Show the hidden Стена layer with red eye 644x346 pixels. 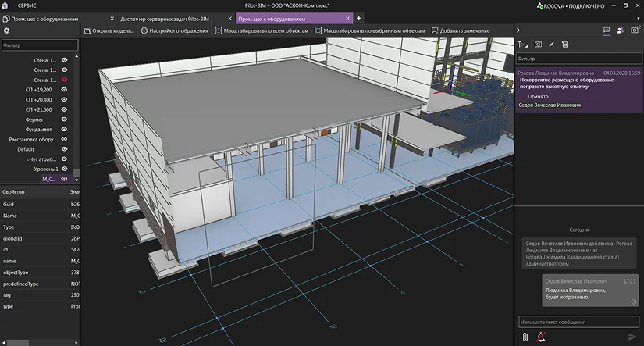pos(65,80)
